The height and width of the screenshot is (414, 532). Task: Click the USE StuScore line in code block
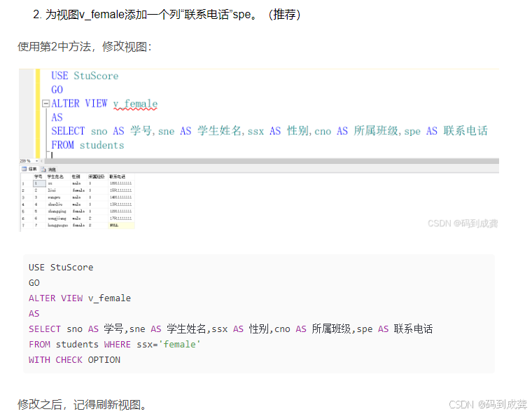tap(61, 267)
